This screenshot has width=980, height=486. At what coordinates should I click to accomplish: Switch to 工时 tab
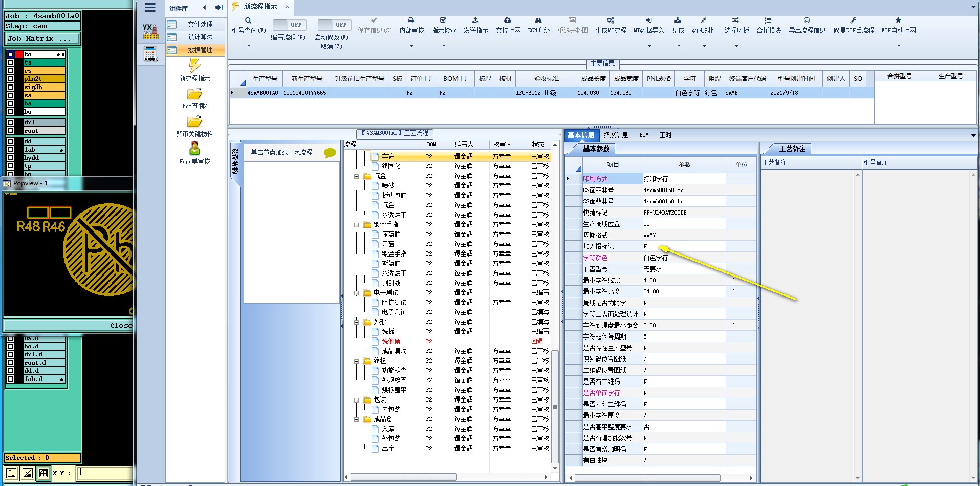(x=665, y=135)
